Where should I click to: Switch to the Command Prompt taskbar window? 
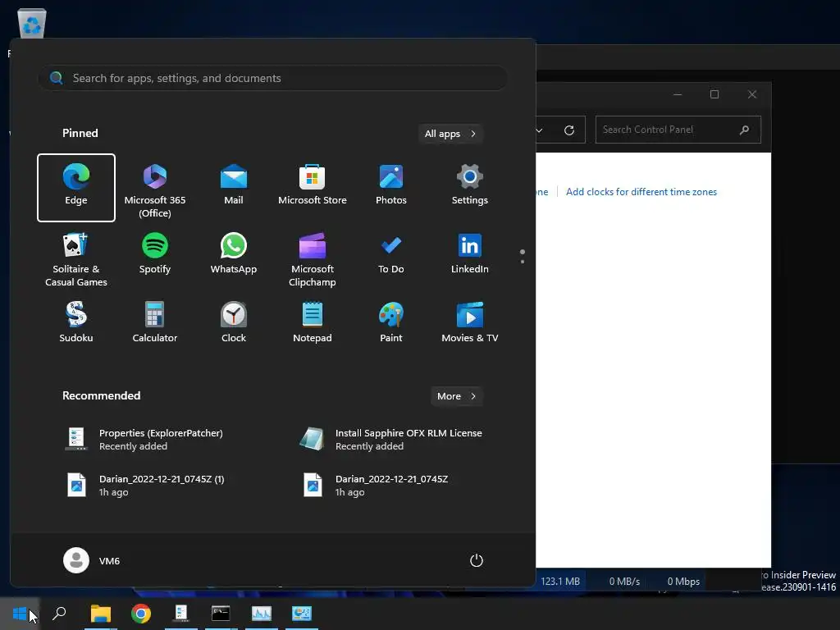click(221, 614)
